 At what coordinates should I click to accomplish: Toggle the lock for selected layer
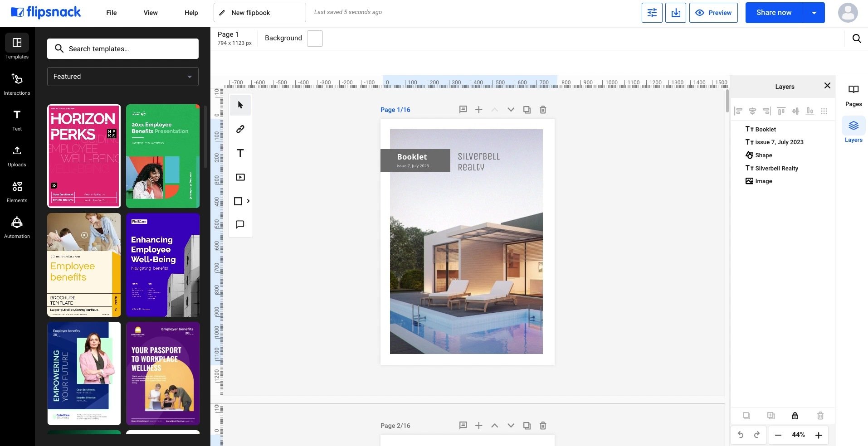click(x=795, y=416)
